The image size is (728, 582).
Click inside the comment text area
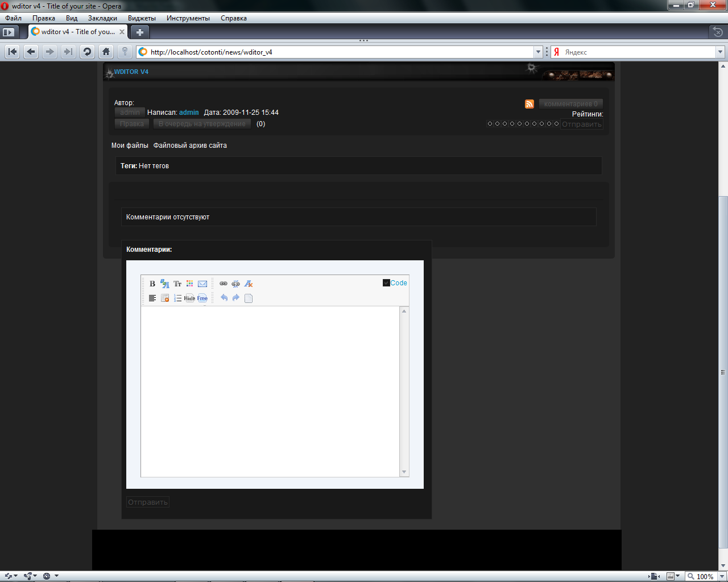[270, 391]
